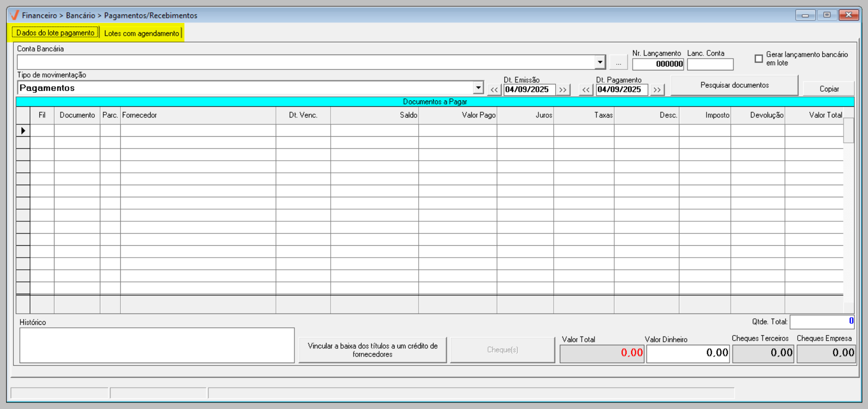Image resolution: width=868 pixels, height=409 pixels.
Task: Click the Valor Total column header
Action: (x=814, y=115)
